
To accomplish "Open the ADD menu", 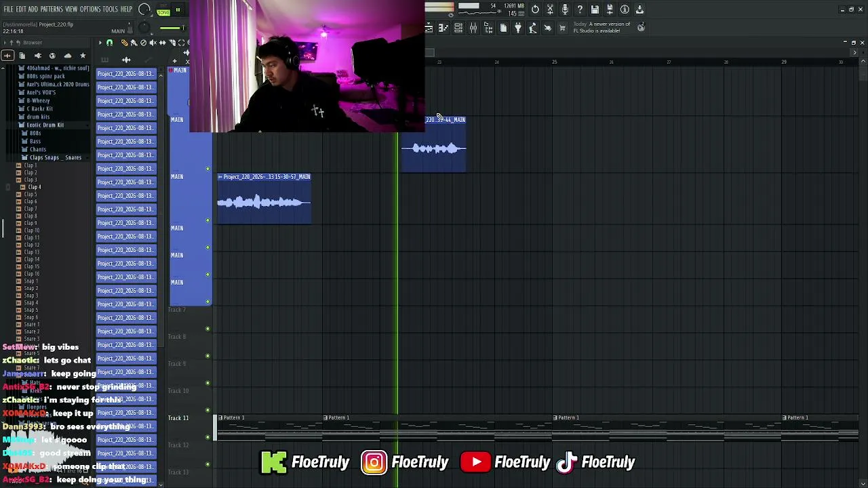I will [33, 9].
